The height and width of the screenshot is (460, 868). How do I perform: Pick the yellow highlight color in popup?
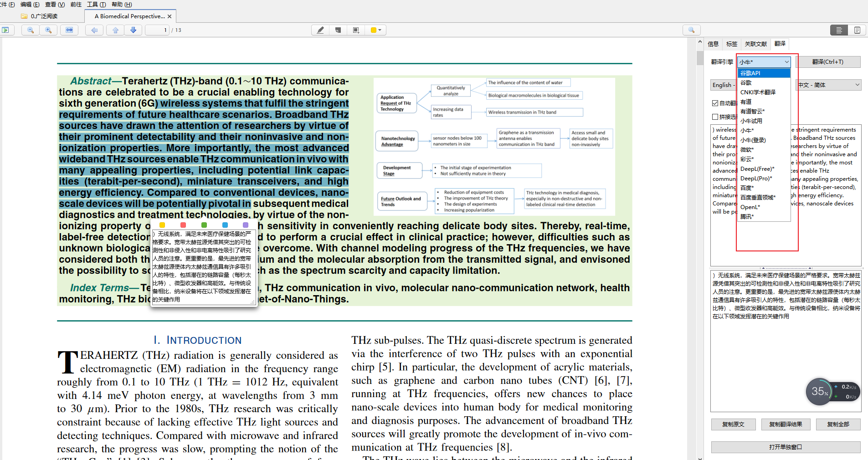(162, 225)
